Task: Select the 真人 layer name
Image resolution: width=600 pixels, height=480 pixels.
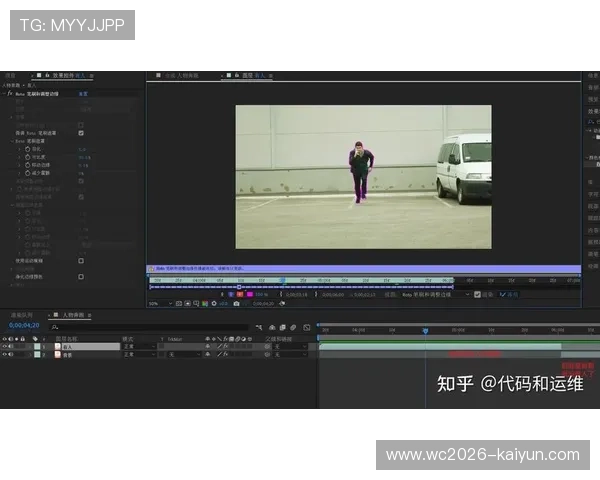Action: pos(91,346)
